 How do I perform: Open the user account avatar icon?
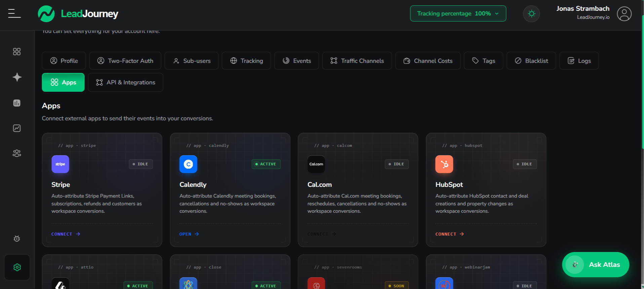[624, 14]
